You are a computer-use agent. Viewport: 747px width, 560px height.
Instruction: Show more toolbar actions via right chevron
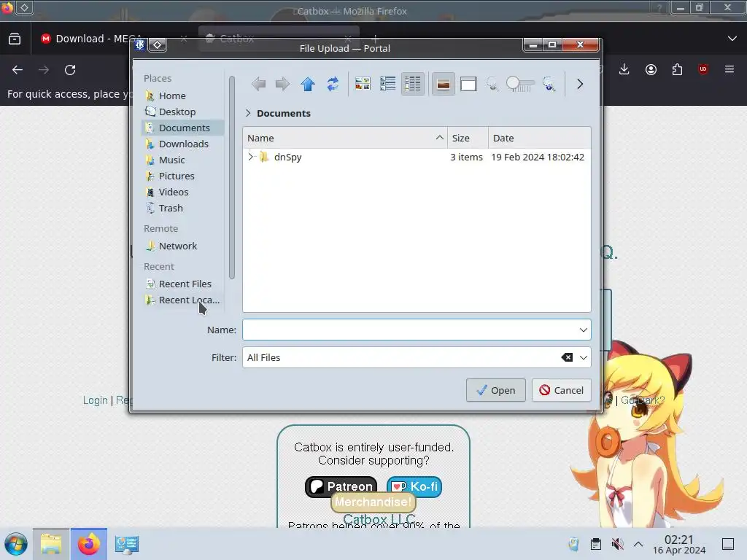pyautogui.click(x=580, y=85)
